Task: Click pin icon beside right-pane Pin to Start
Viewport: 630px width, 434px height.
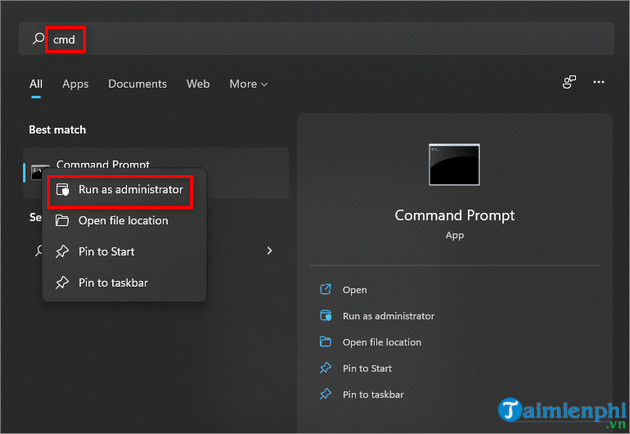Action: pyautogui.click(x=325, y=368)
